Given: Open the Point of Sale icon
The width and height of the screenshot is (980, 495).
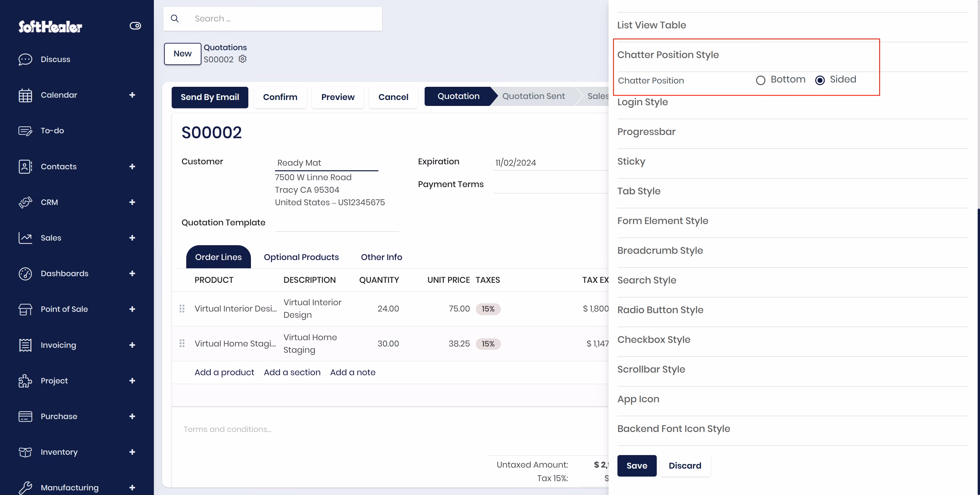Looking at the screenshot, I should (x=25, y=309).
